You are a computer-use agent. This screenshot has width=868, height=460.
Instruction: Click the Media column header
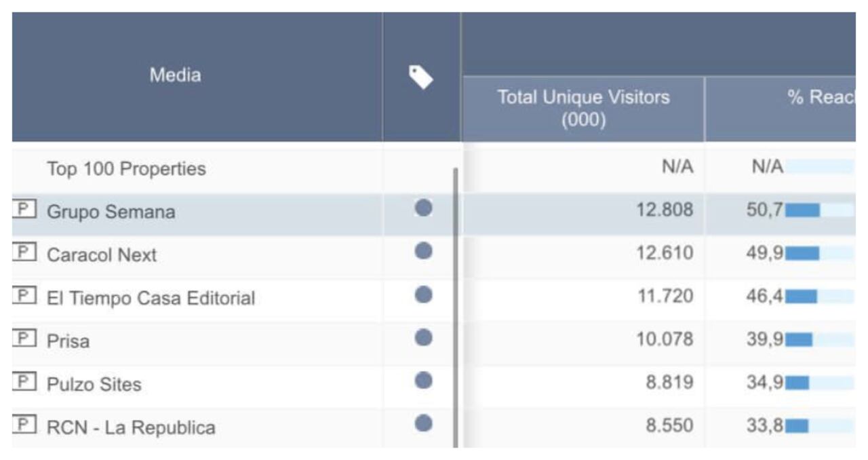pyautogui.click(x=175, y=75)
